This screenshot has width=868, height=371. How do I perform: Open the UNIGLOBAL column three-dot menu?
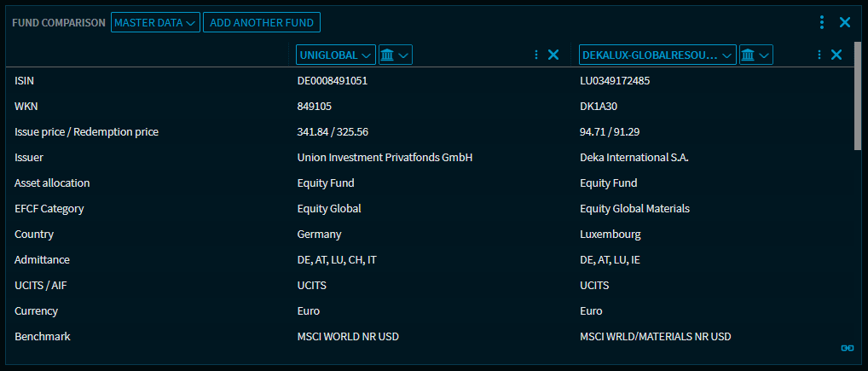[536, 55]
